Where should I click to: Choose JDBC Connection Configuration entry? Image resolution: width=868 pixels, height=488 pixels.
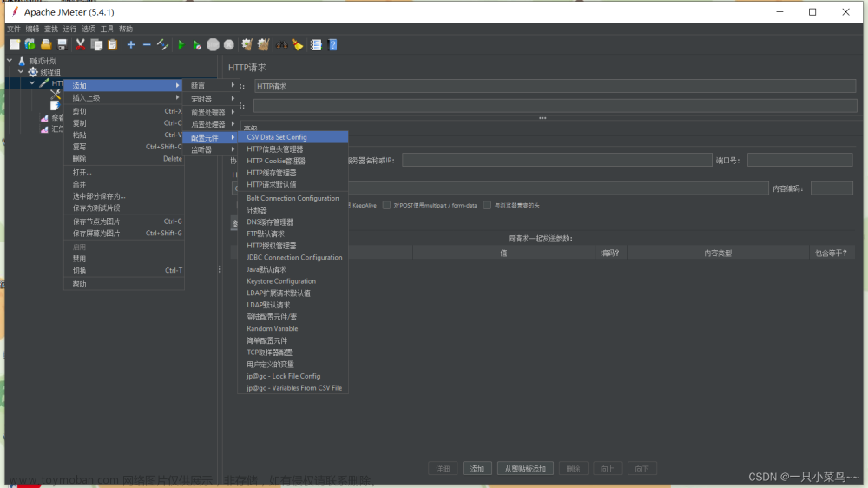(293, 257)
